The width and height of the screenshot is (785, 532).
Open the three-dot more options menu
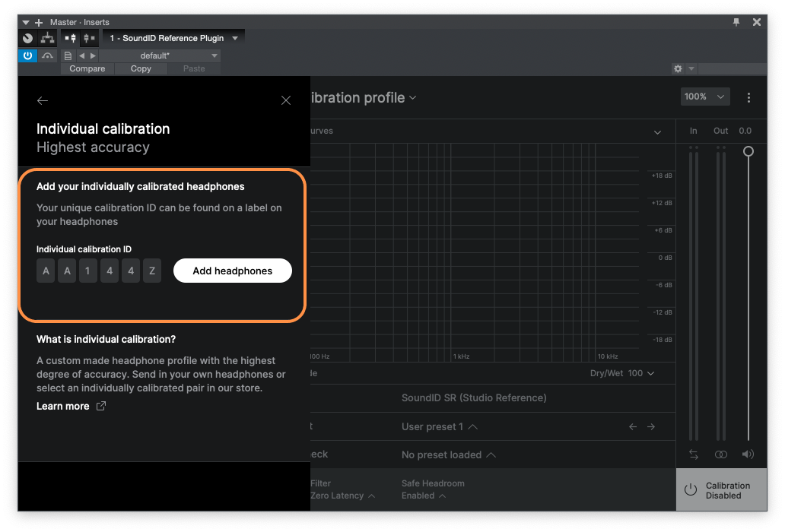coord(748,97)
